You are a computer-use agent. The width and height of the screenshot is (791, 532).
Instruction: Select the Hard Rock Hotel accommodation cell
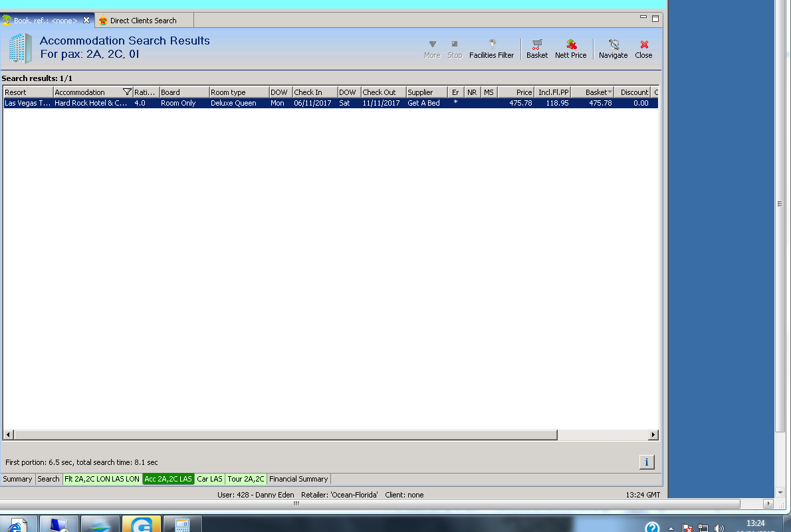point(91,103)
